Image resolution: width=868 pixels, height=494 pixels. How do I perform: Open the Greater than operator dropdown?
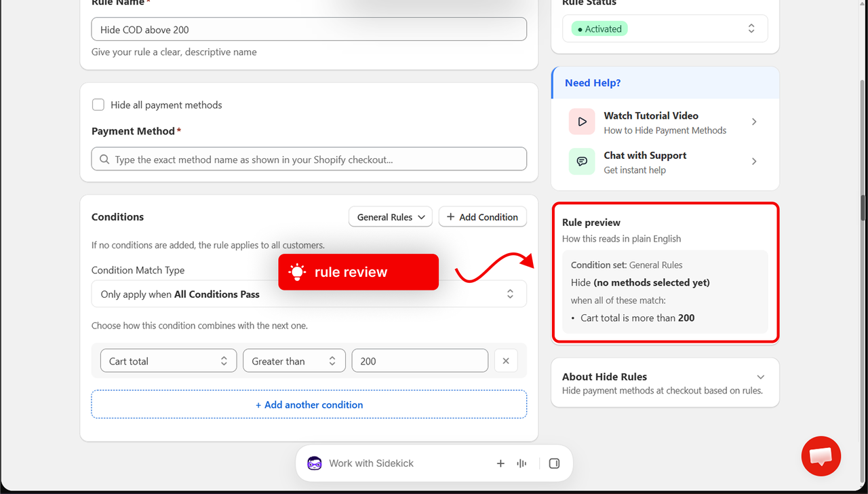click(x=294, y=361)
